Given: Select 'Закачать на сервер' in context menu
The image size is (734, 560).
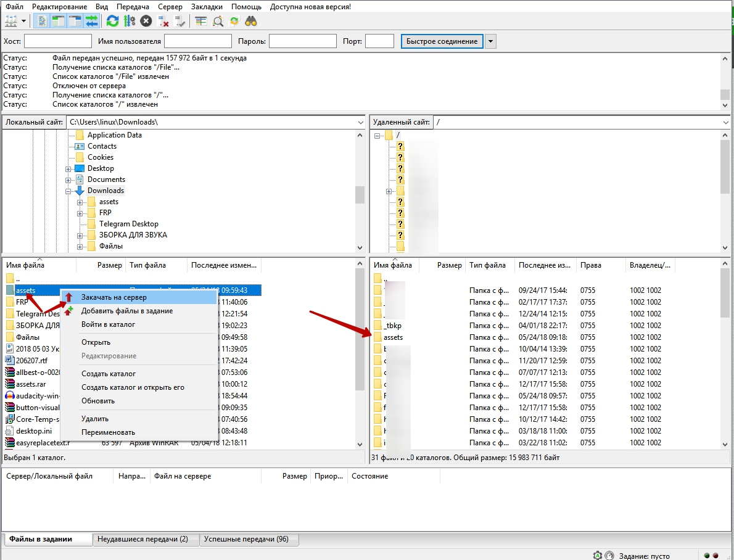Looking at the screenshot, I should (x=113, y=297).
